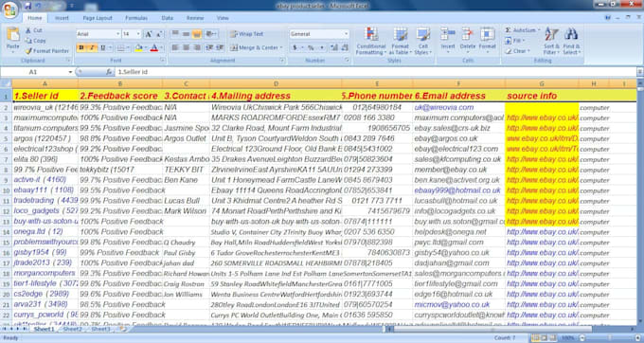Image resolution: width=644 pixels, height=343 pixels.
Task: Decrease font size with Shrink Font
Action: click(x=159, y=34)
